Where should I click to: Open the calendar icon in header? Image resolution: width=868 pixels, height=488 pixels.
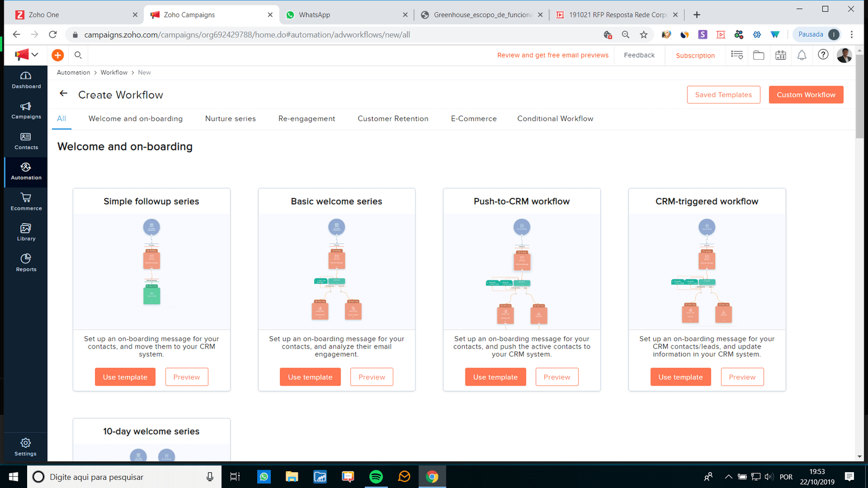tap(781, 55)
